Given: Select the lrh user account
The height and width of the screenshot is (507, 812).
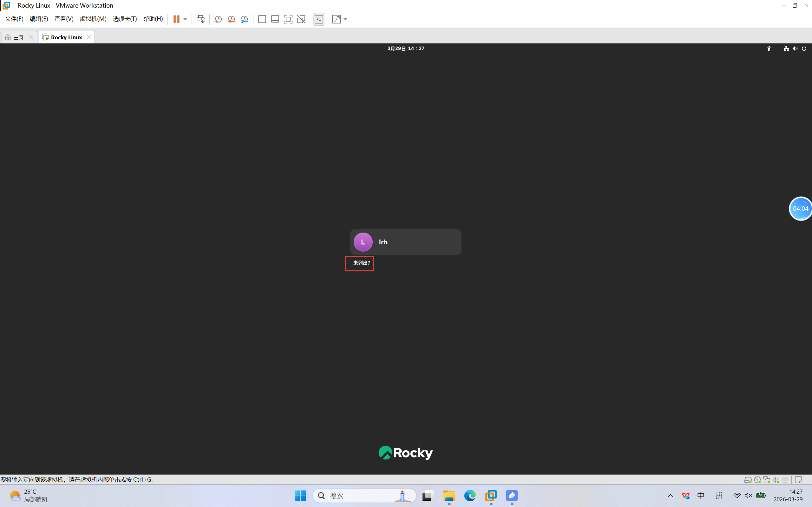Looking at the screenshot, I should coord(405,242).
